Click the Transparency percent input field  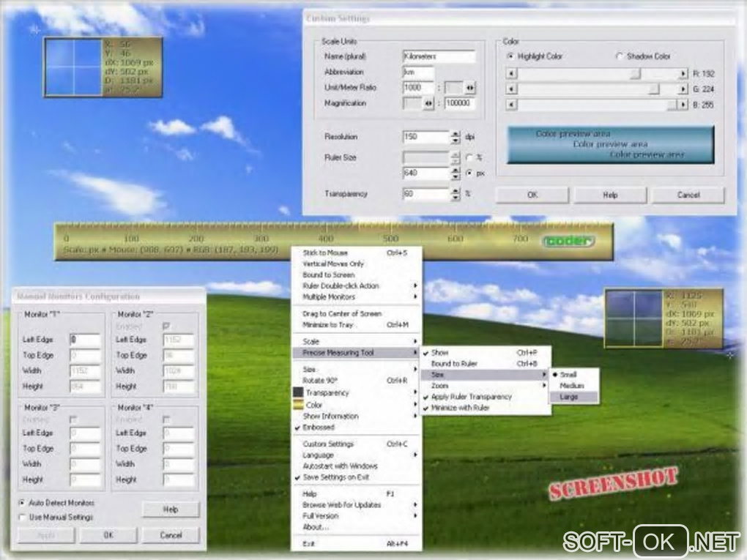point(426,194)
